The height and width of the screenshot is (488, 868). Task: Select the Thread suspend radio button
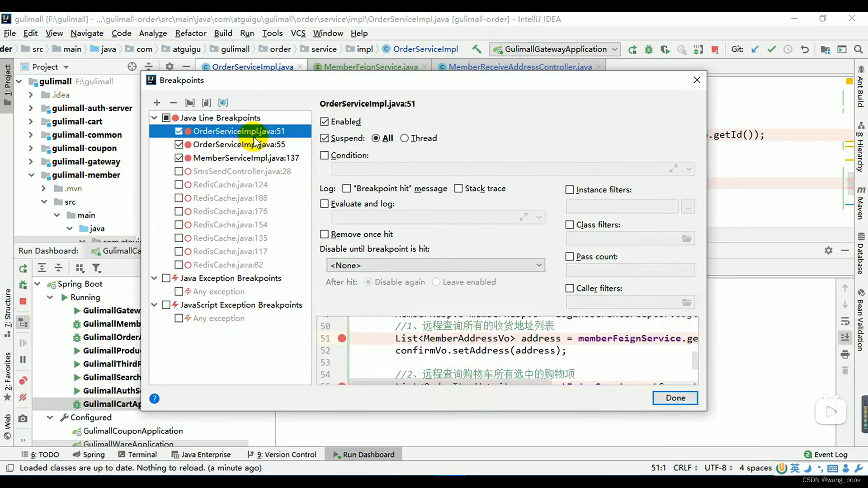(x=404, y=138)
